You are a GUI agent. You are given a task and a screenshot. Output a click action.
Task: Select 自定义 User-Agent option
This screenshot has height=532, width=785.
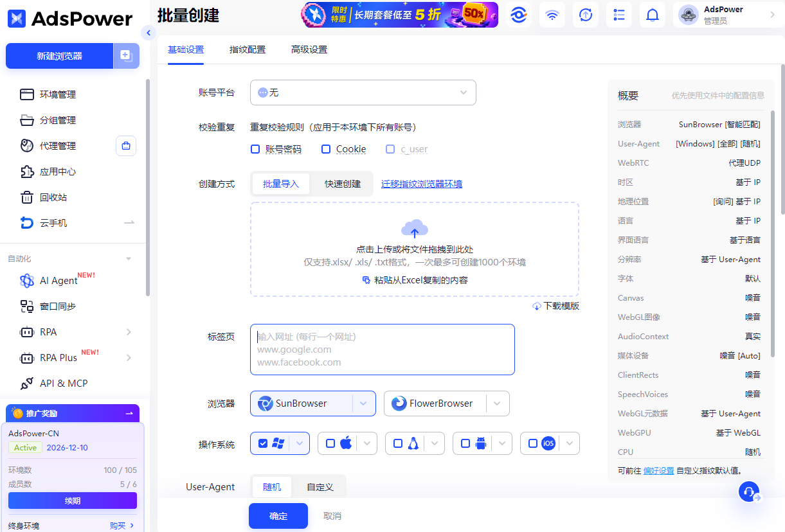(320, 487)
